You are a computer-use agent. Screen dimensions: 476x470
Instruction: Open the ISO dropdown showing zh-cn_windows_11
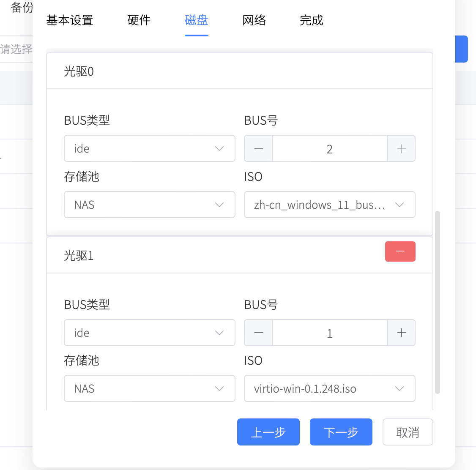(329, 205)
